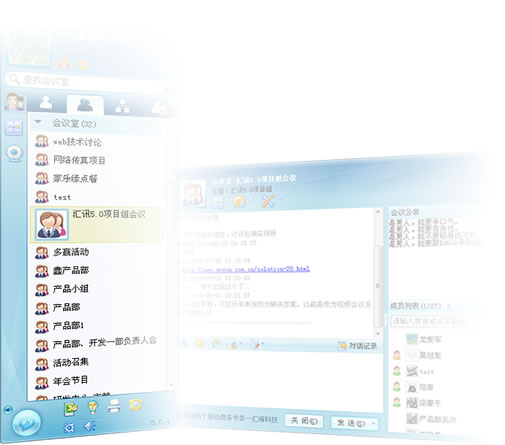
Task: Switch to the conference rooms group tab
Action: (85, 105)
